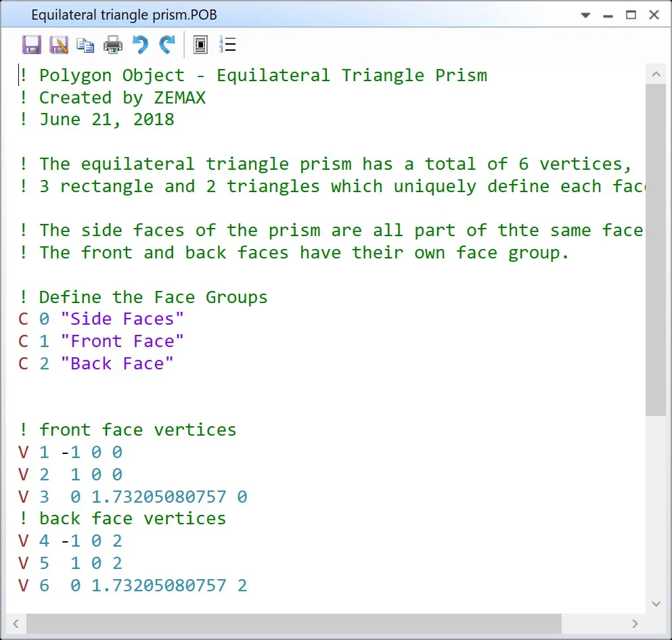Screen dimensions: 672x640
Task: Click on the "Front Face" group line
Action: pos(122,341)
